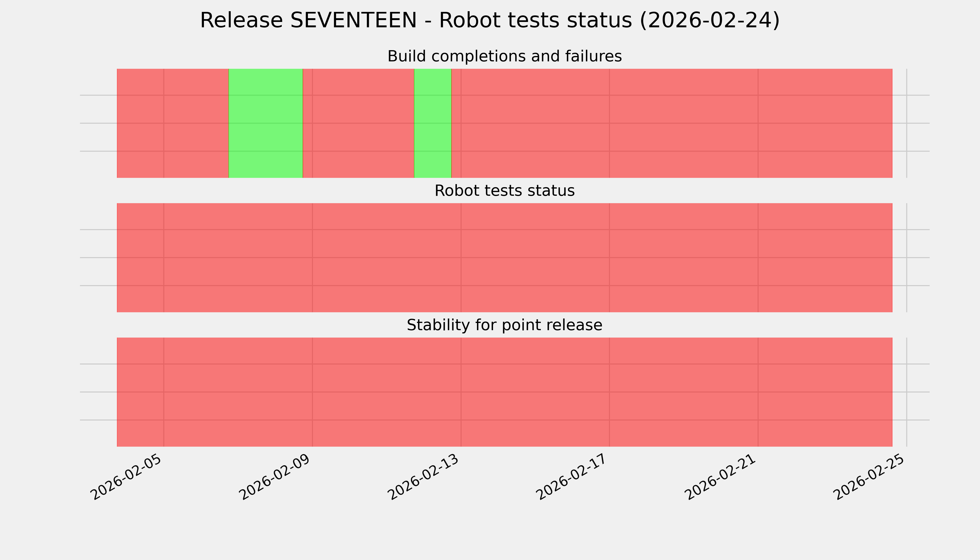Image resolution: width=980 pixels, height=560 pixels.
Task: Click the 'Build completions and failures' subplot title
Action: (x=504, y=56)
